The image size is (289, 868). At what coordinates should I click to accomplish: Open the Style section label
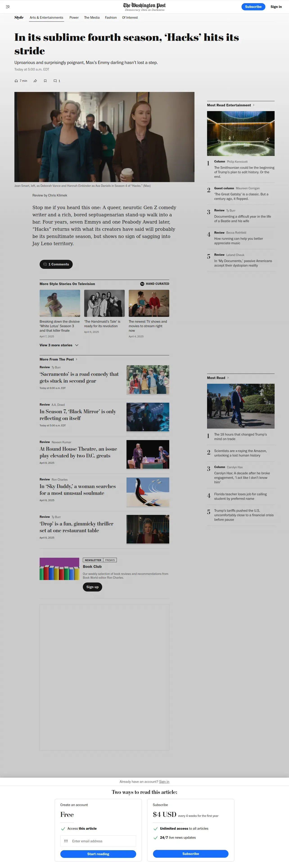19,18
